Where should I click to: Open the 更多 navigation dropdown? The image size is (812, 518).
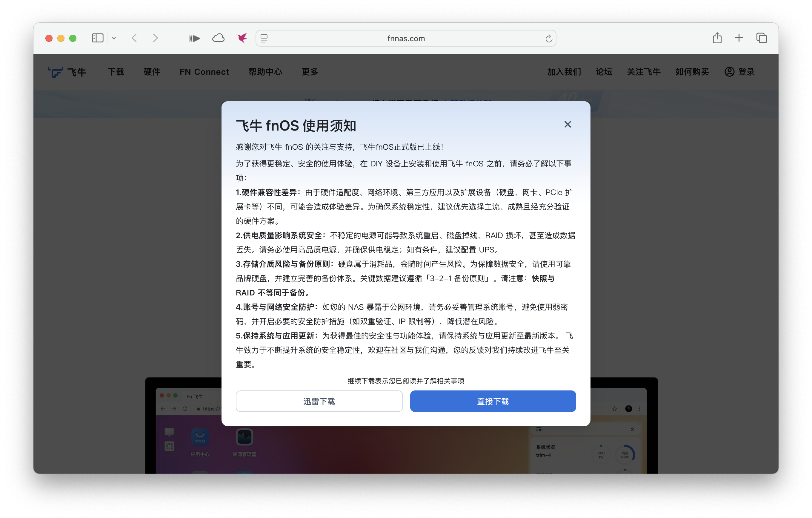(x=309, y=71)
